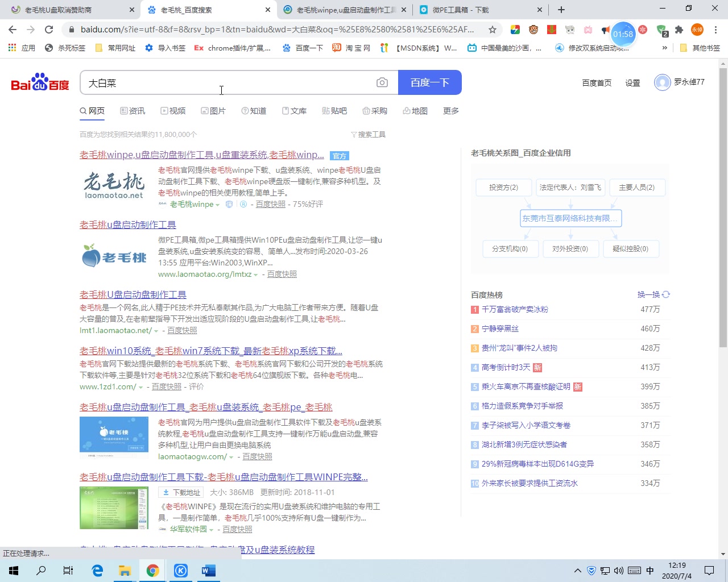
Task: Open the Chrome extensions puzzle icon
Action: [679, 30]
